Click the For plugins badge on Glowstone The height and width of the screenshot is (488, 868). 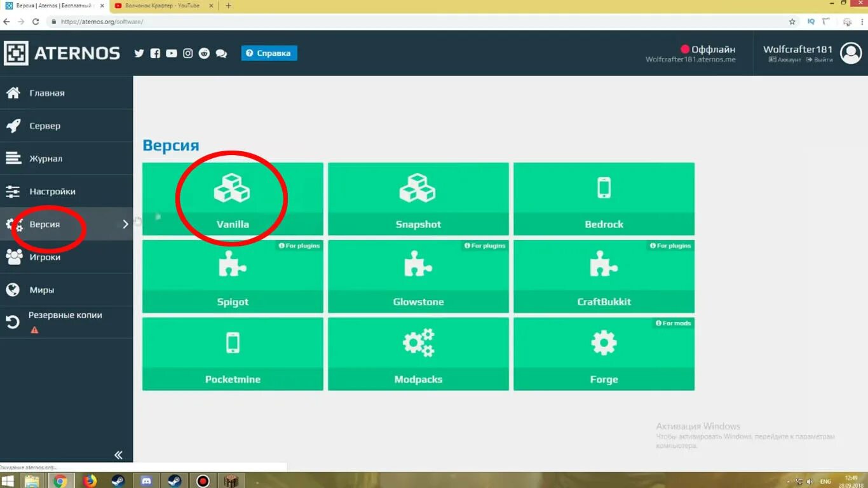pyautogui.click(x=485, y=246)
